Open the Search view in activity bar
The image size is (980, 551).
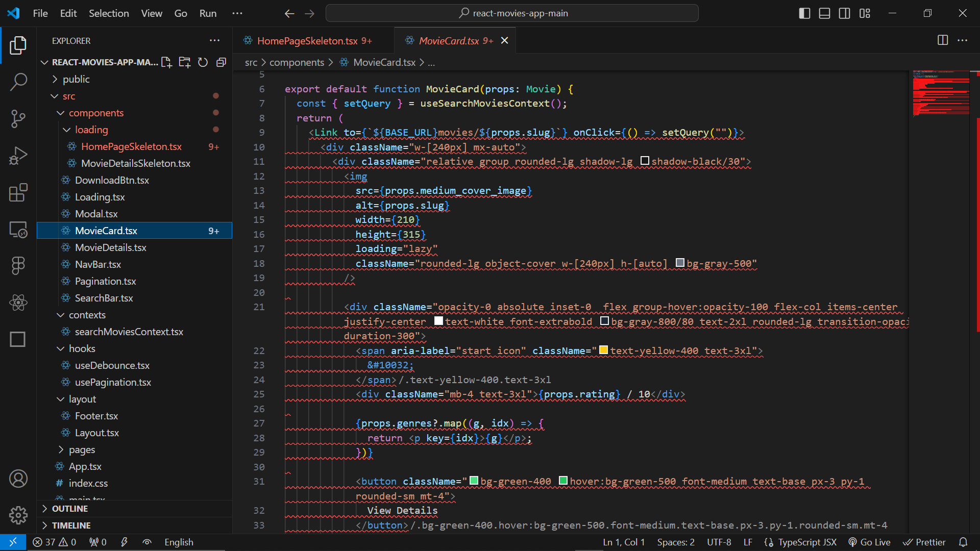coord(18,82)
